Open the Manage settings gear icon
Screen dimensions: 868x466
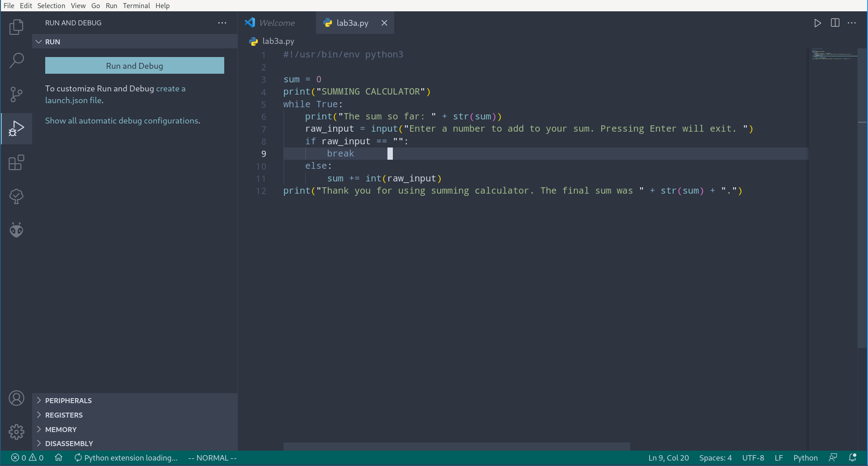coord(17,432)
